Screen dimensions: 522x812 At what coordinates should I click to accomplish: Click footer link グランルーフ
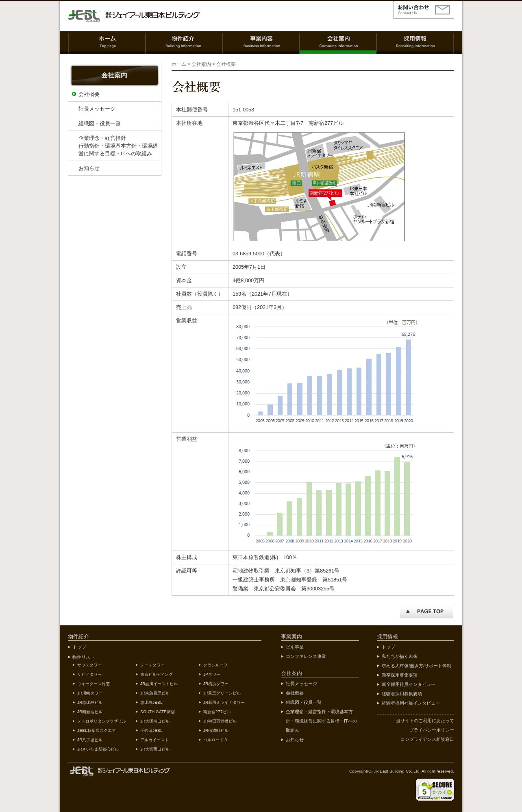[x=215, y=665]
